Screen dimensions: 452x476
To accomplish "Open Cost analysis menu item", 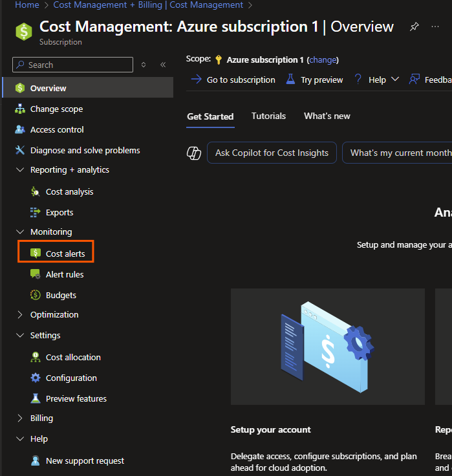I will (70, 192).
